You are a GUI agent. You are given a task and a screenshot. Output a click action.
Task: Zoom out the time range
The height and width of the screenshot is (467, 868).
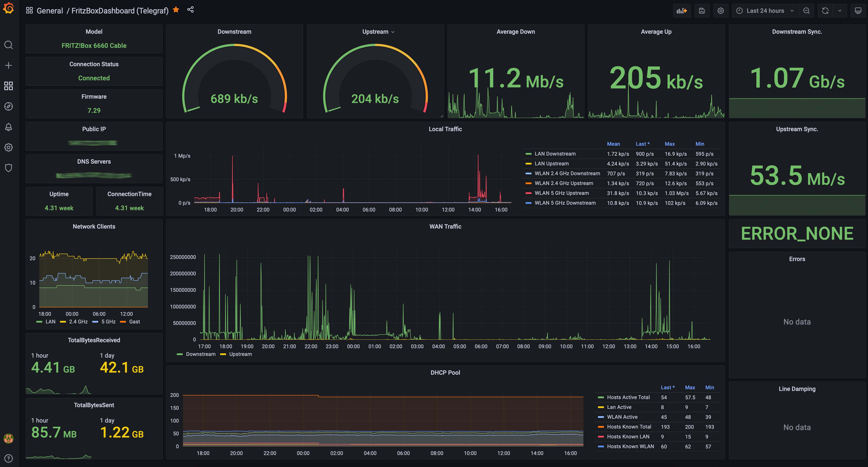(x=807, y=10)
